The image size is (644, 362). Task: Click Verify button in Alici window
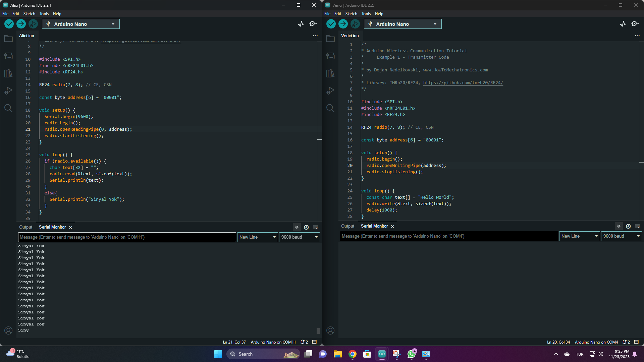coord(9,24)
